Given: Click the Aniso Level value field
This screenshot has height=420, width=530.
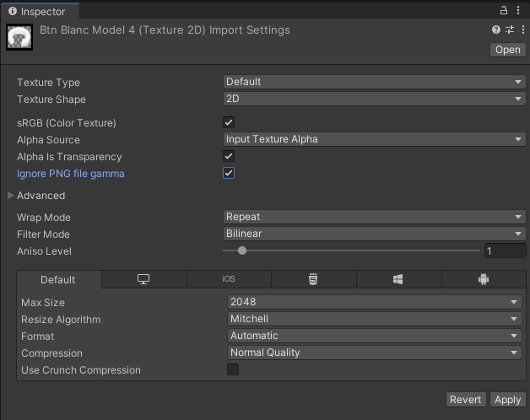Looking at the screenshot, I should 504,250.
